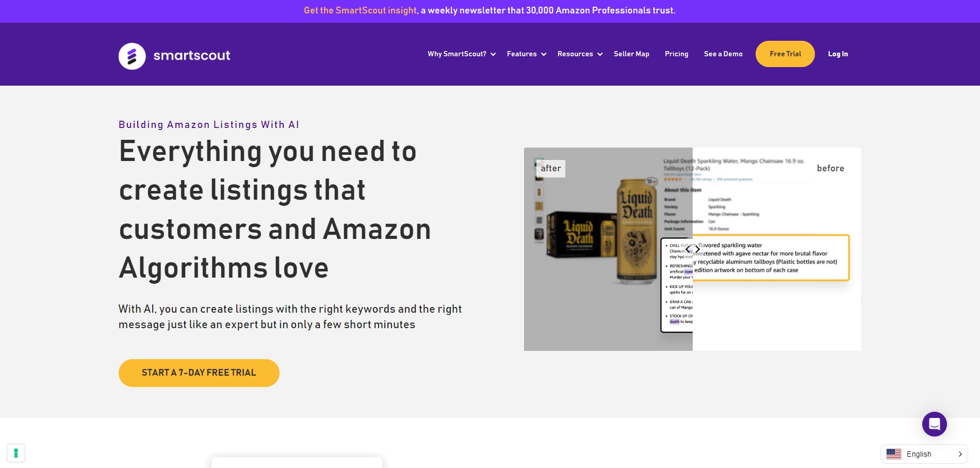Open the Pricing page

coord(676,54)
